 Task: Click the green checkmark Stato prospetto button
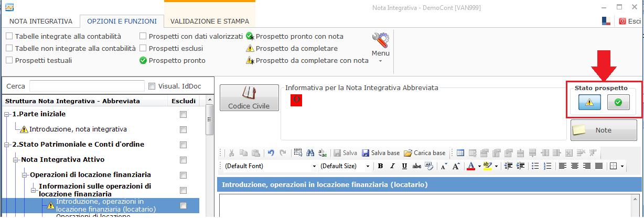coord(618,103)
